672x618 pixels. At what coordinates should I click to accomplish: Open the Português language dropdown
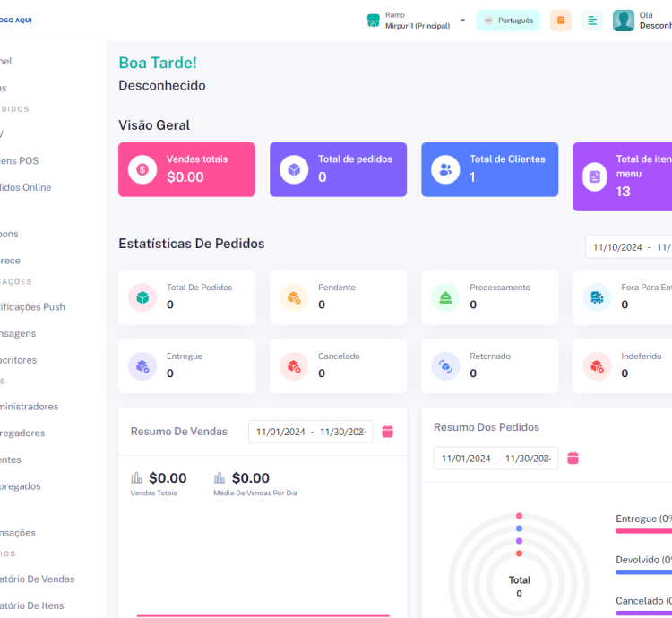[x=508, y=21]
